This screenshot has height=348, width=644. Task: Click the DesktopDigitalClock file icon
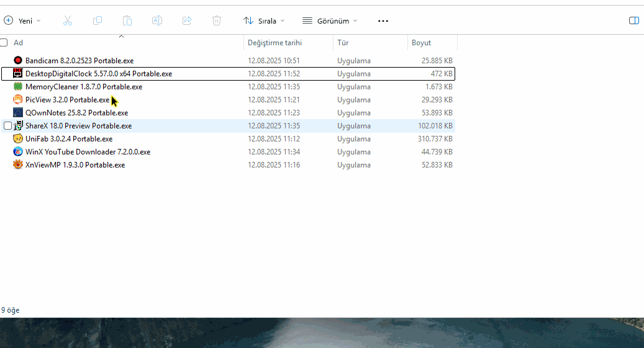[17, 73]
